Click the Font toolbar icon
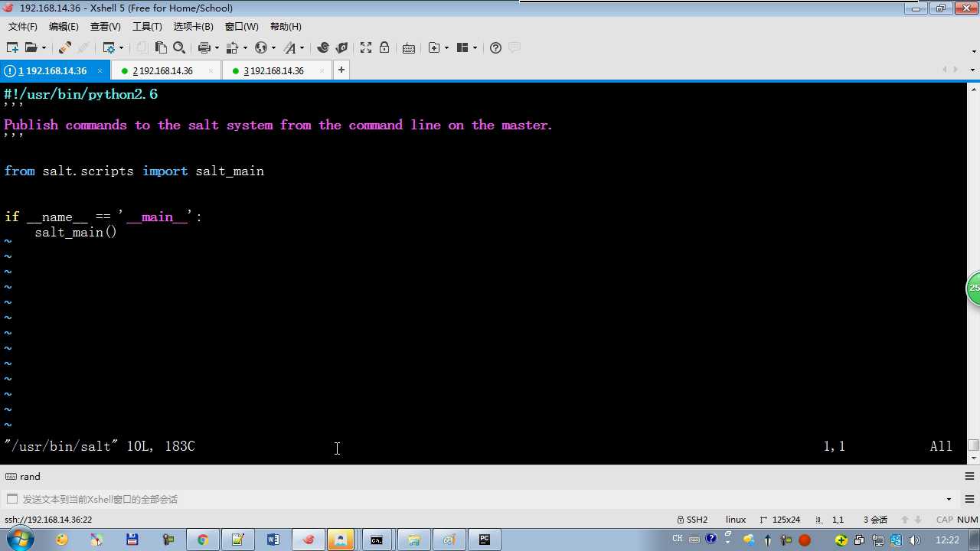 289,47
